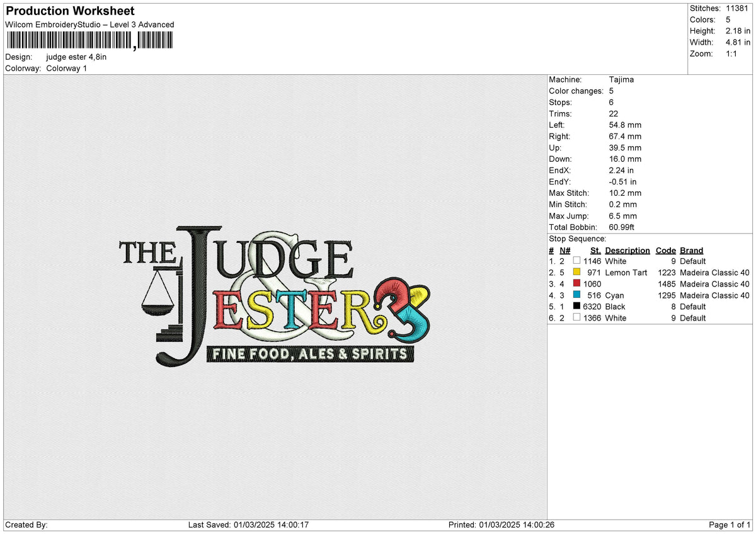Pick the Cyan color swatch
This screenshot has width=756, height=534.
pos(576,295)
